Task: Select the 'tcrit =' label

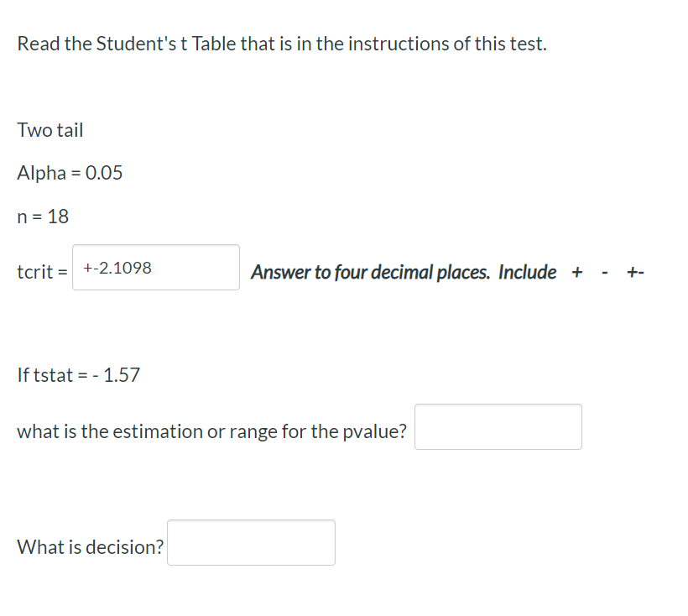Action: (41, 271)
